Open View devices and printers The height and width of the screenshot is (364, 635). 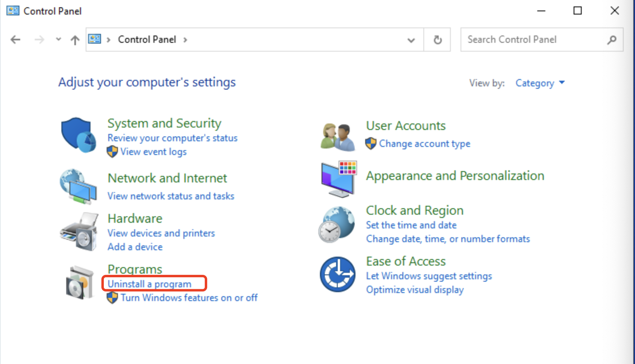161,233
